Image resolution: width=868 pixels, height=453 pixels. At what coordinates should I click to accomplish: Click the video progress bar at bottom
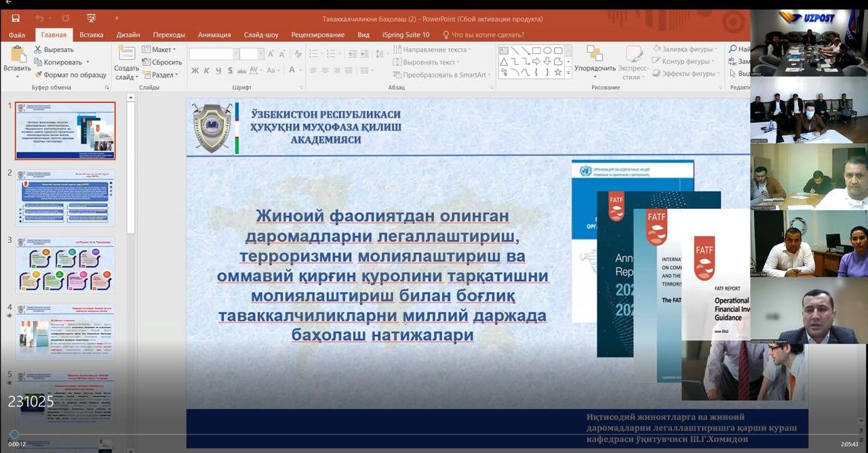click(434, 435)
